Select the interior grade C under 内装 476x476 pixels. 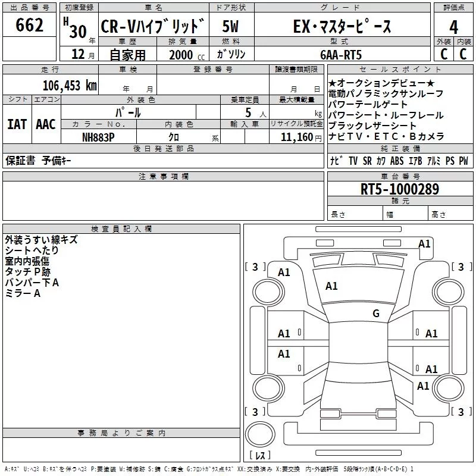[x=464, y=54]
